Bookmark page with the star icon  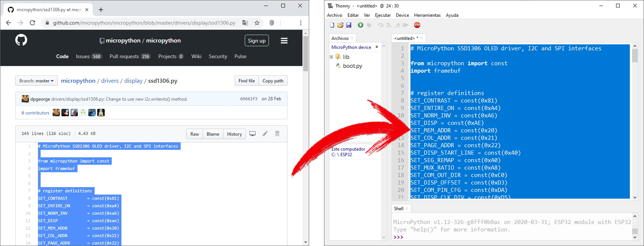point(257,23)
